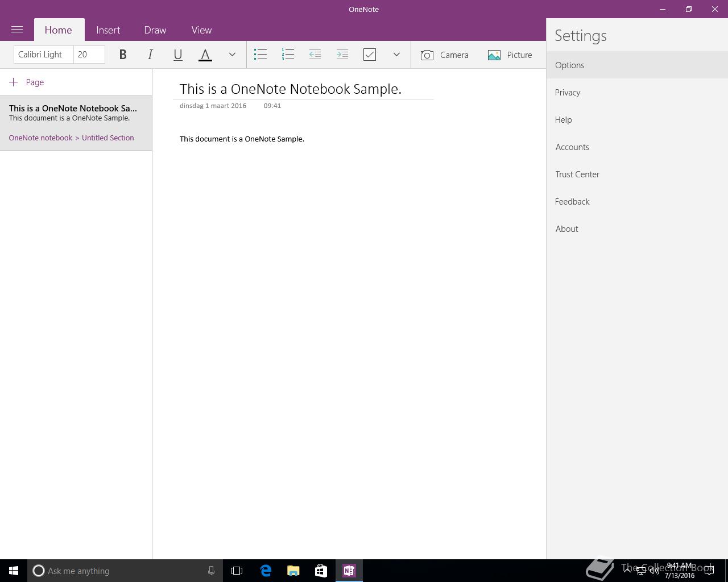Open the hamburger navigation menu
728x582 pixels.
pyautogui.click(x=17, y=30)
